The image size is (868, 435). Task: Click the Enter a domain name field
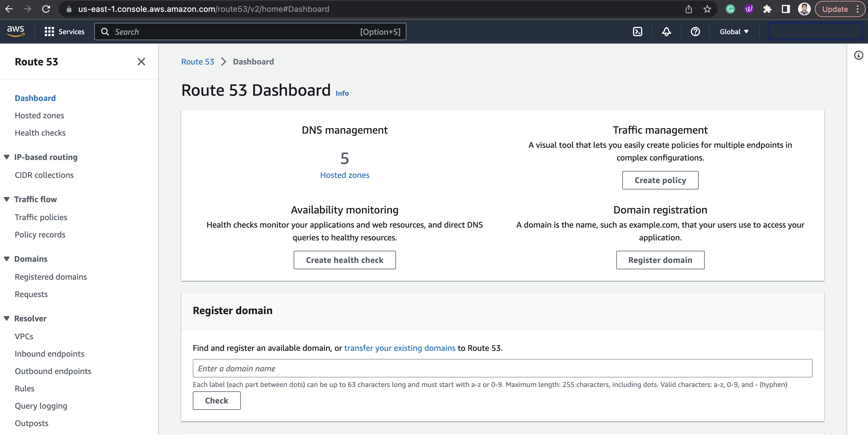(x=502, y=368)
